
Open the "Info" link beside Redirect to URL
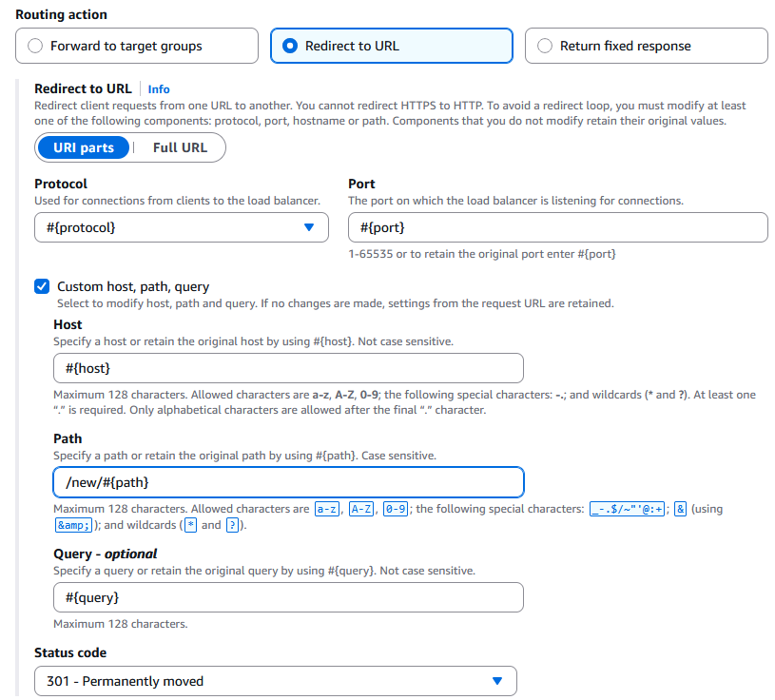click(158, 88)
